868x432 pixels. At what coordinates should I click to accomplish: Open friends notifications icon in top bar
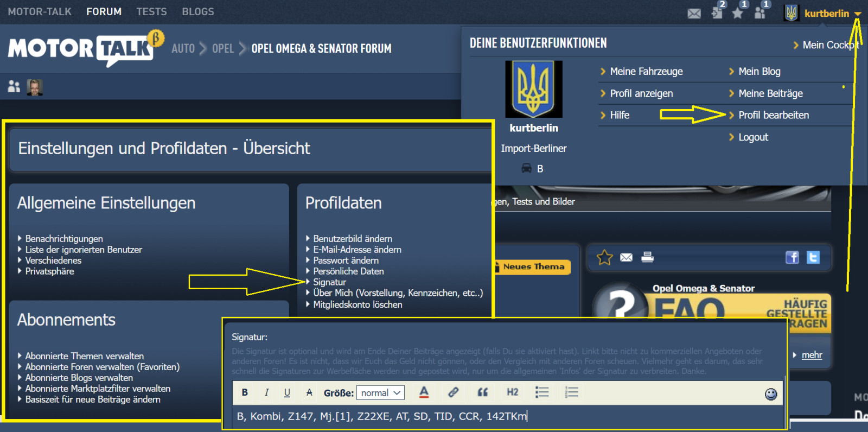coord(760,13)
